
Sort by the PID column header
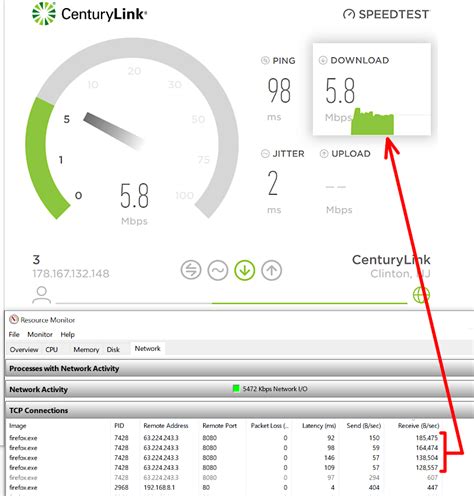click(x=119, y=426)
